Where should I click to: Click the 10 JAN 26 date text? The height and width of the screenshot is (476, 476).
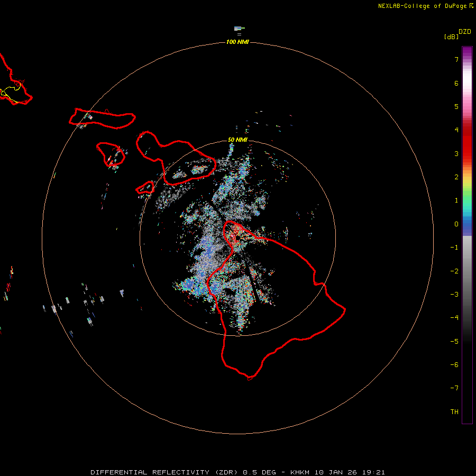tap(336, 472)
